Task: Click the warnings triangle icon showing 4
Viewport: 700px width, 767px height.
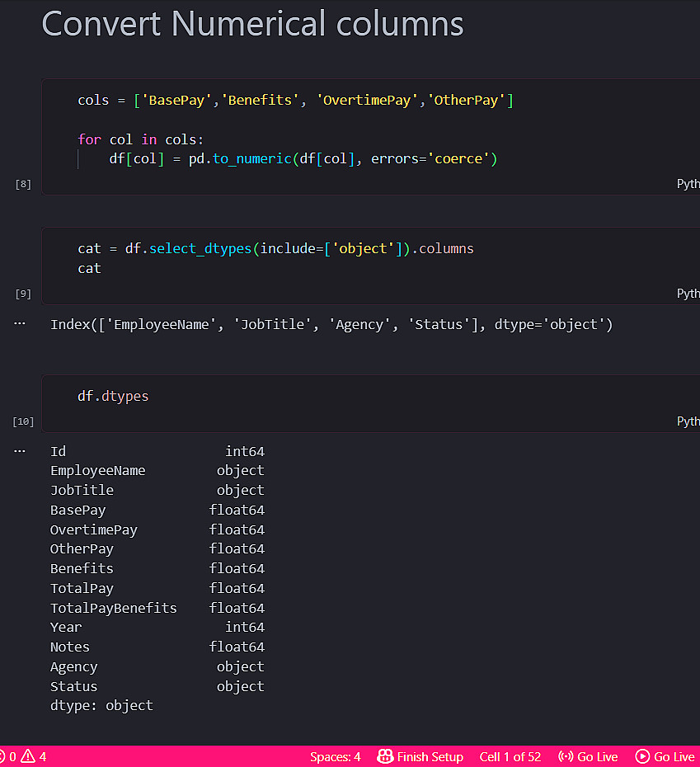Action: (28, 756)
